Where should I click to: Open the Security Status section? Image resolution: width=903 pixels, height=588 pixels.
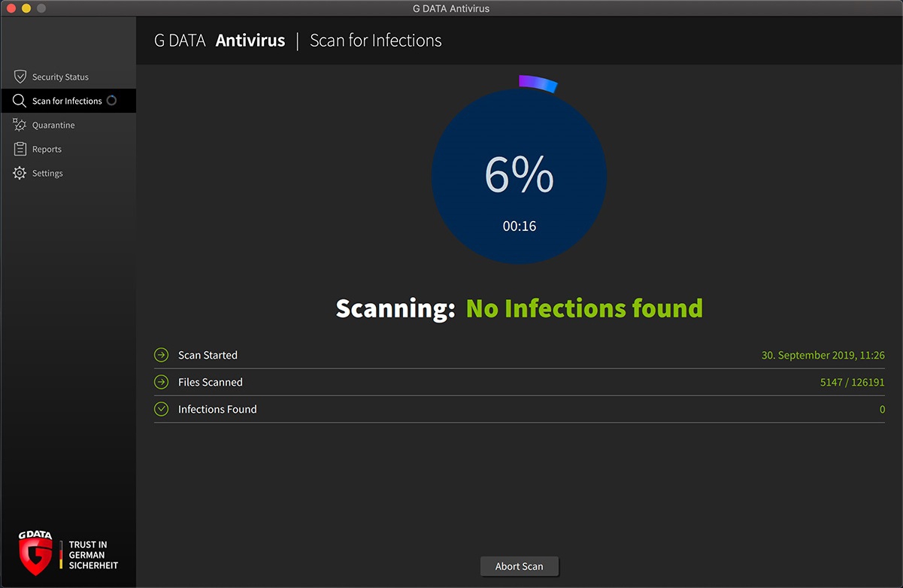click(60, 77)
